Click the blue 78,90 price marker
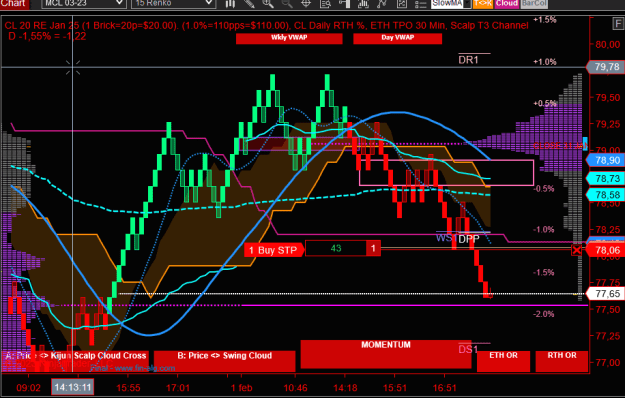The height and width of the screenshot is (398, 625). [x=606, y=161]
